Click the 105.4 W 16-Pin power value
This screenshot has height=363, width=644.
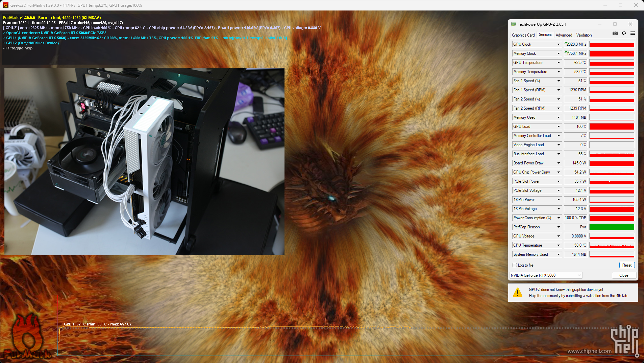[575, 200]
